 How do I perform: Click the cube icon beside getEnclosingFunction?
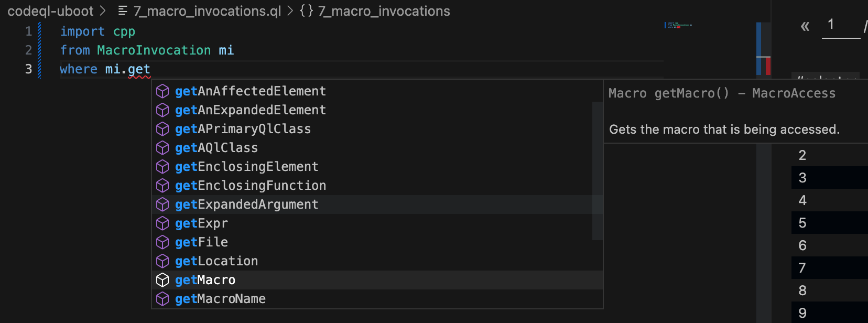[x=162, y=186]
